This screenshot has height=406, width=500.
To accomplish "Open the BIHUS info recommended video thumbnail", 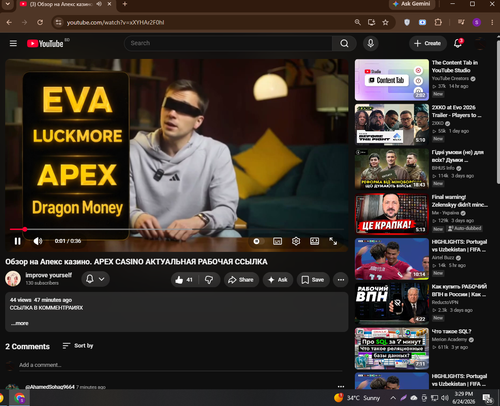I will [x=392, y=169].
